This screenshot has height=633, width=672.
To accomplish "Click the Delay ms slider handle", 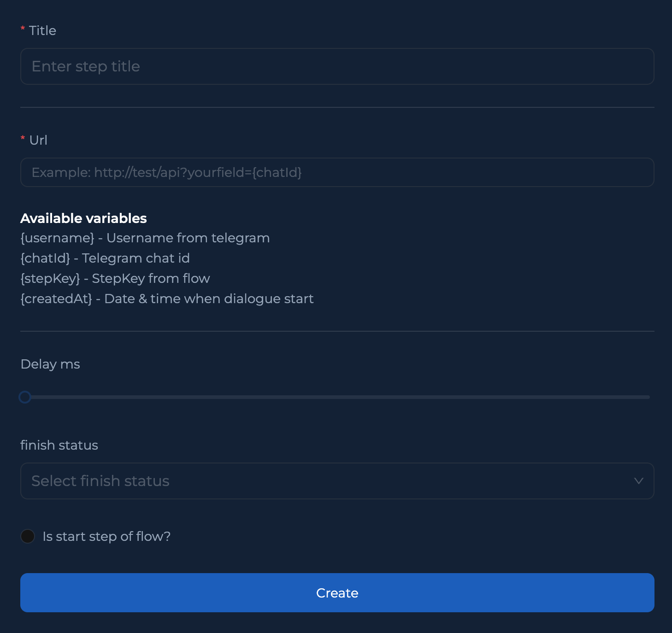I will [x=25, y=397].
